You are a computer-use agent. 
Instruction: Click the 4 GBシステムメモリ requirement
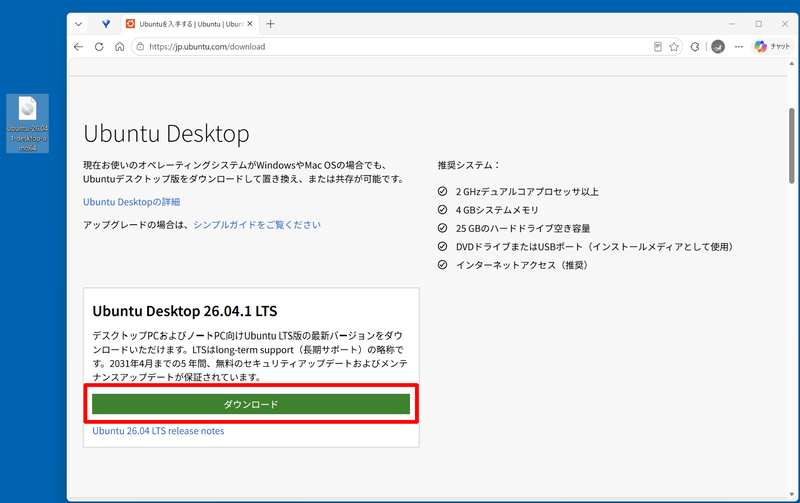point(497,210)
